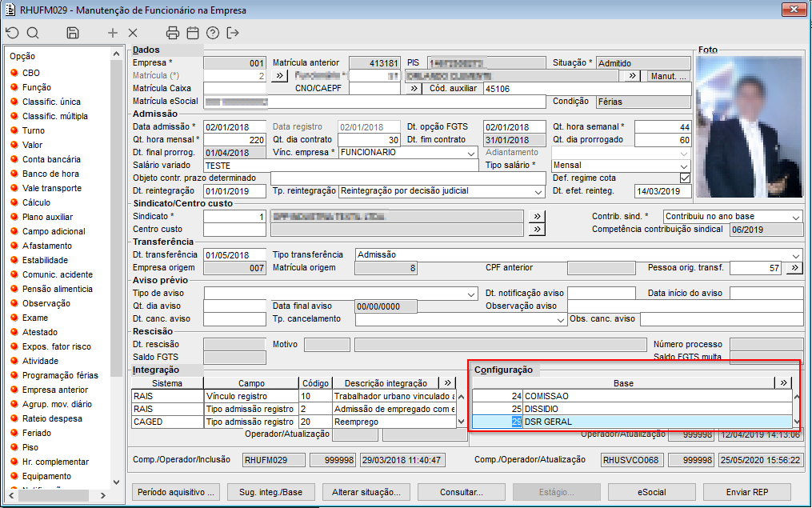Open Função option in sidebar
The image size is (812, 508).
(36, 87)
